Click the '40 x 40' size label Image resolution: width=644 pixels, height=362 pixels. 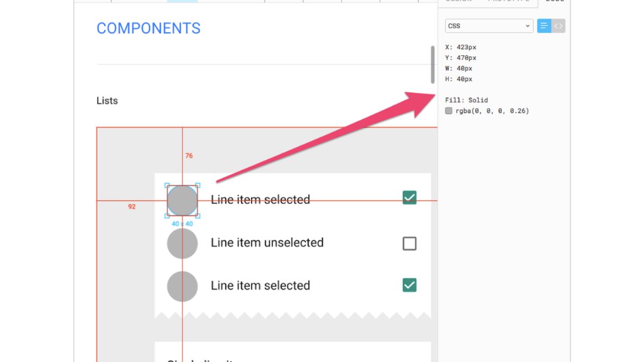point(182,224)
